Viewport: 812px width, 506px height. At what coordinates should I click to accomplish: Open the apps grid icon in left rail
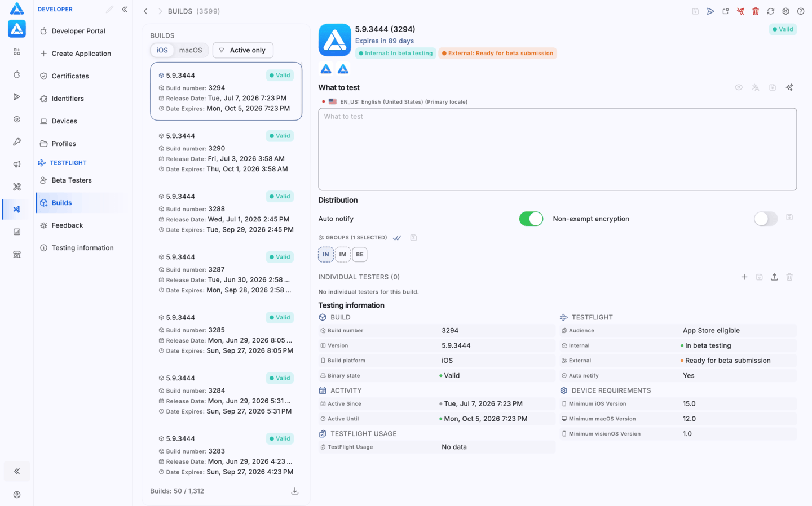[17, 52]
